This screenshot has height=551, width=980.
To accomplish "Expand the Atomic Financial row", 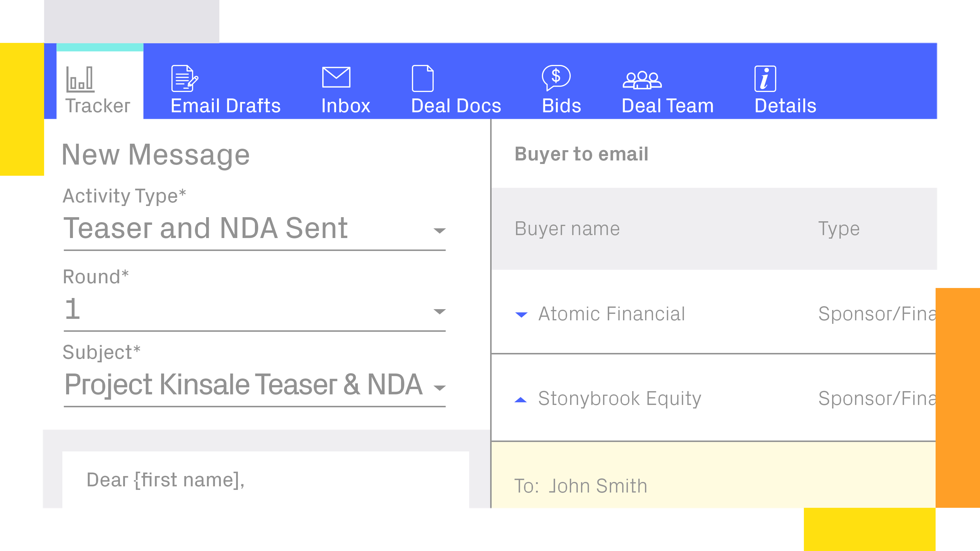I will [521, 314].
